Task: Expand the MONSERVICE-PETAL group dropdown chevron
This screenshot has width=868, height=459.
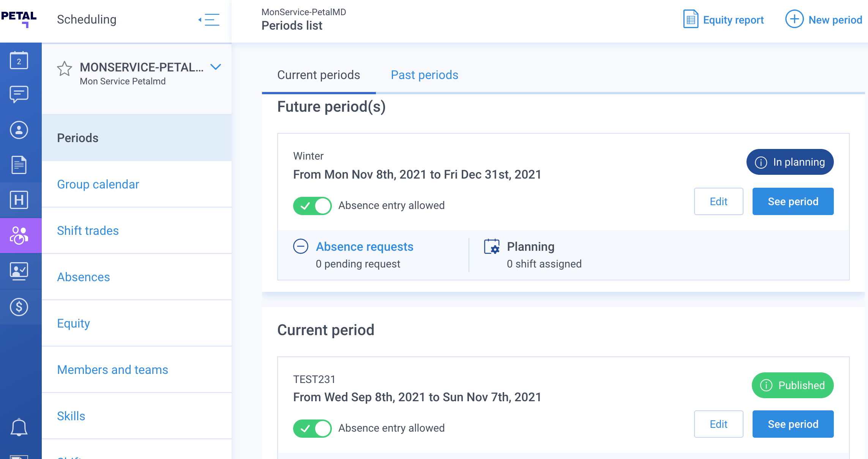Action: [216, 67]
